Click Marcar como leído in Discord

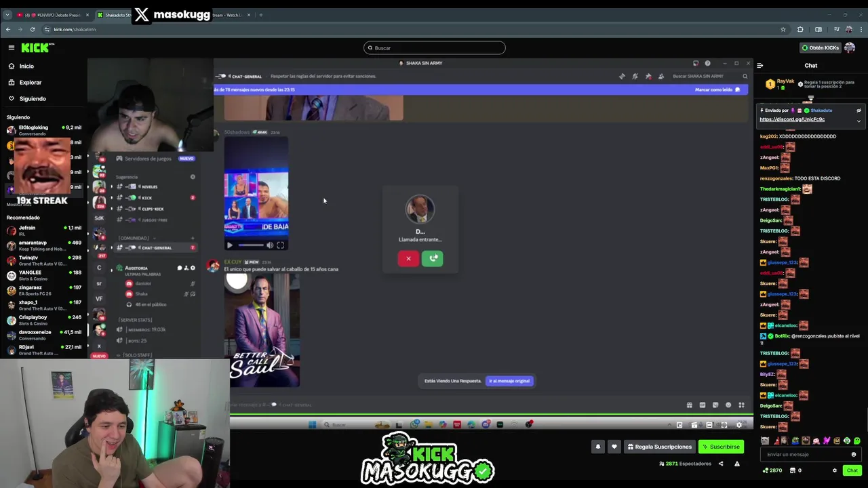pyautogui.click(x=717, y=89)
